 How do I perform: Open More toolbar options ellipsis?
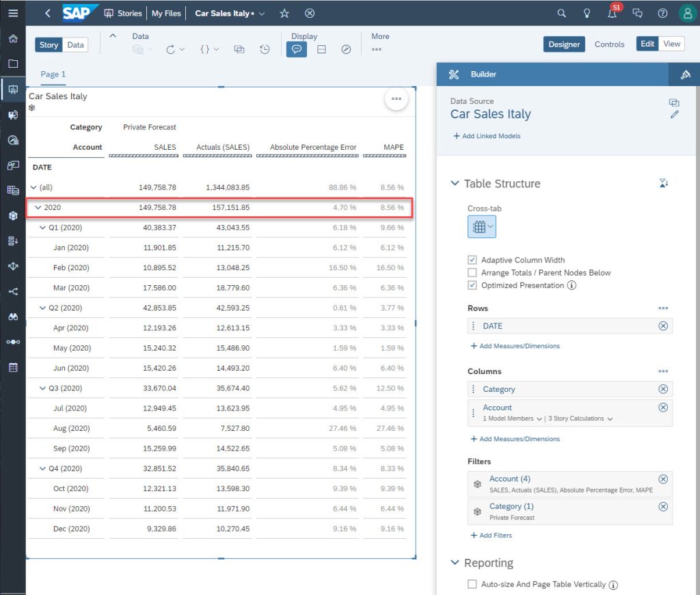(377, 49)
